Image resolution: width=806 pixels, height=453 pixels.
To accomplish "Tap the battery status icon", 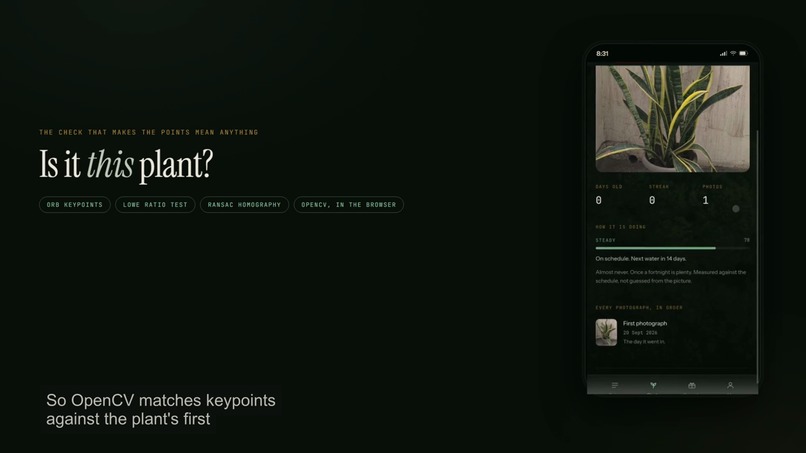I will [743, 53].
